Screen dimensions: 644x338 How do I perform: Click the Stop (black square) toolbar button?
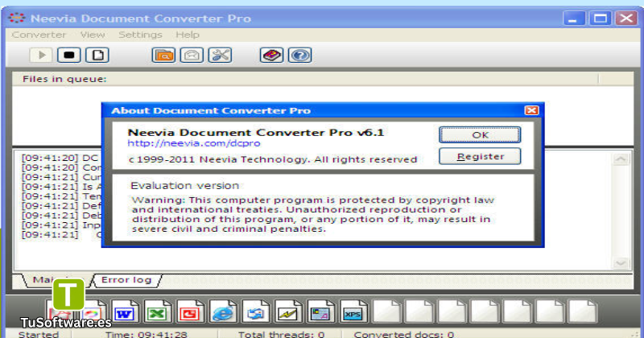[x=69, y=55]
